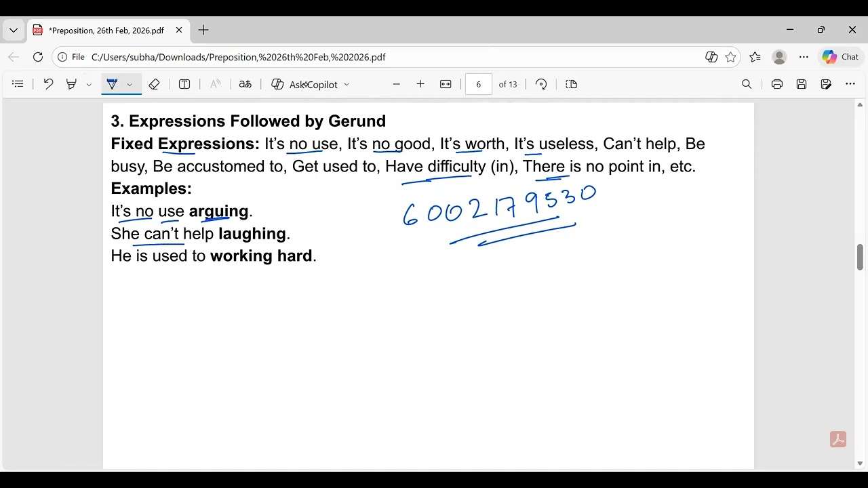Undo the last annotation
This screenshot has height=488, width=868.
48,84
